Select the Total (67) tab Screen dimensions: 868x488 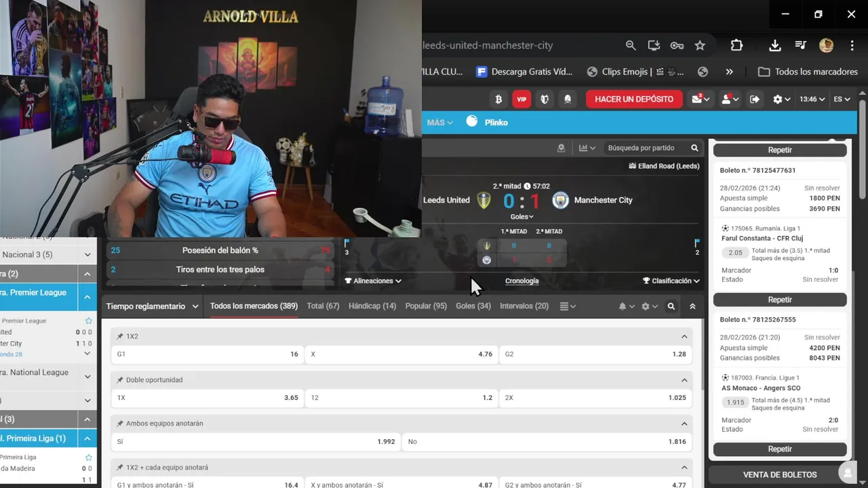pos(323,306)
